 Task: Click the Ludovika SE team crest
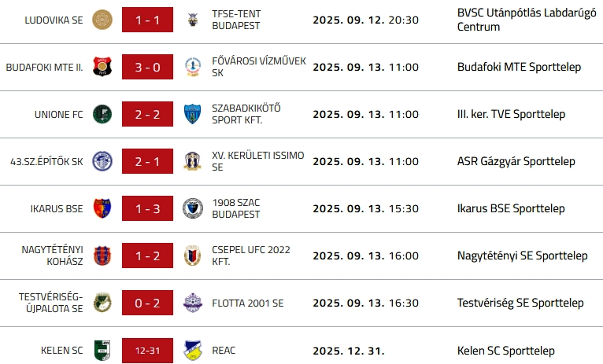click(x=102, y=20)
